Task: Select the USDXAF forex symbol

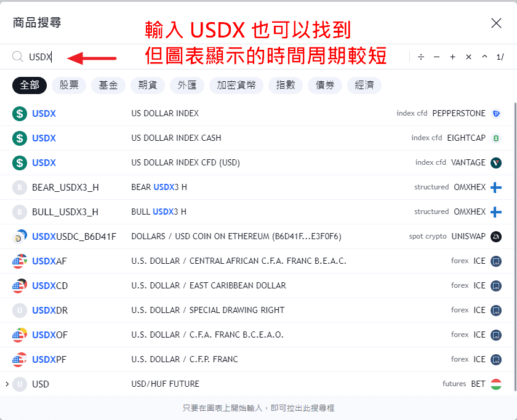Action: coord(257,261)
